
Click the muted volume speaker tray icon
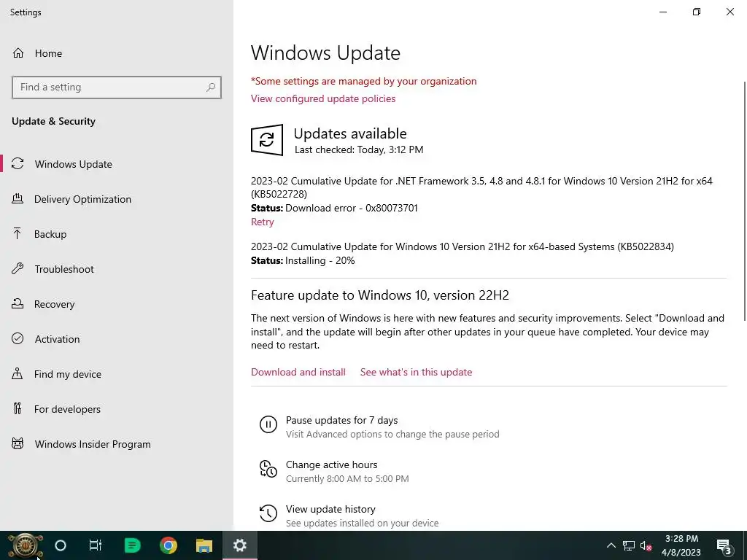coord(646,545)
